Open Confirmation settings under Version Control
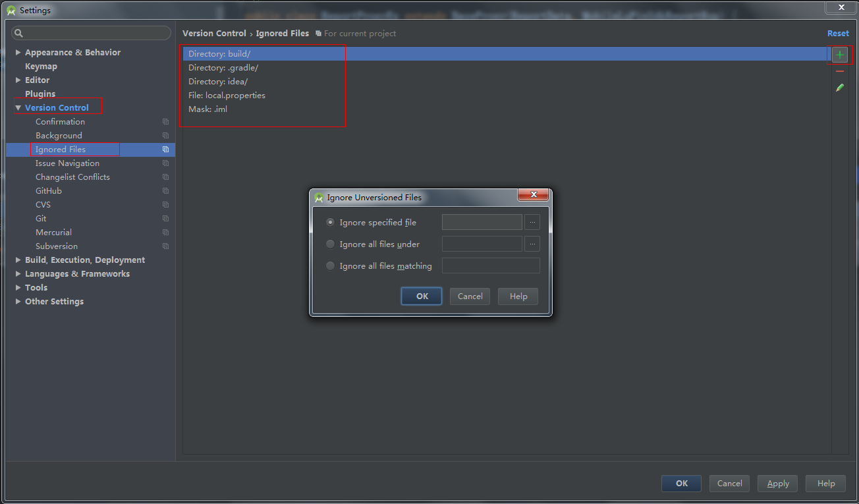 [60, 122]
